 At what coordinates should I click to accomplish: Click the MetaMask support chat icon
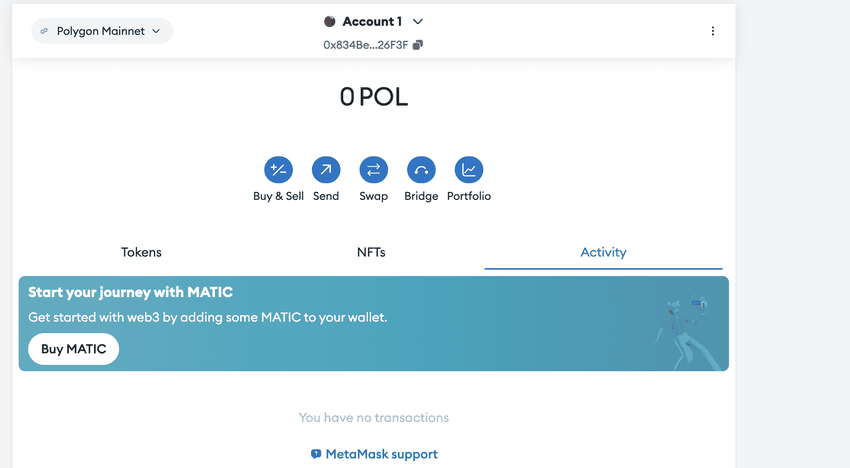pos(316,454)
